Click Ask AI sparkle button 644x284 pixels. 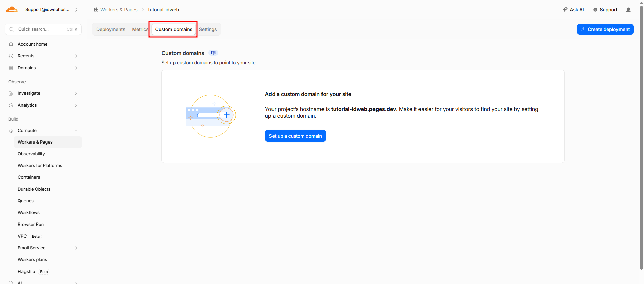[573, 10]
